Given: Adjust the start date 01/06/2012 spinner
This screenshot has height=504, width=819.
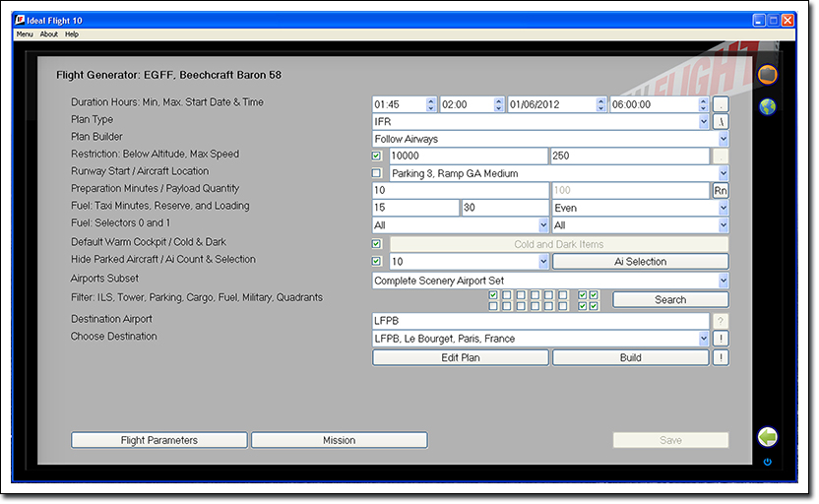Looking at the screenshot, I should pos(600,104).
